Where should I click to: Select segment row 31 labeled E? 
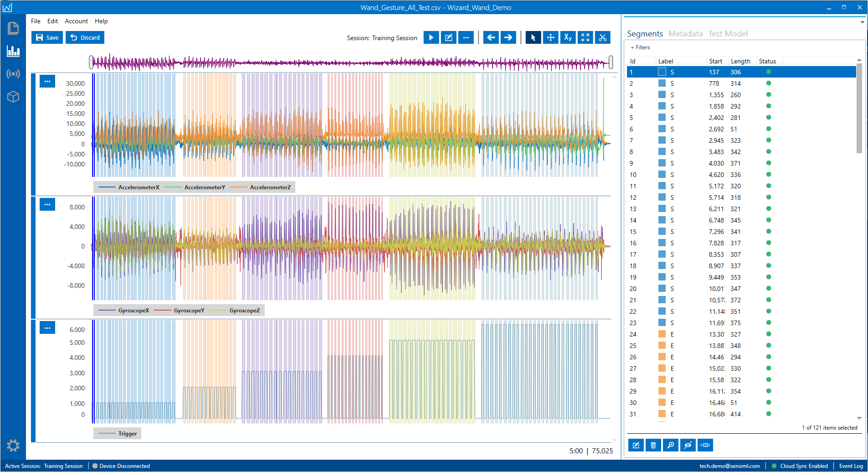741,414
